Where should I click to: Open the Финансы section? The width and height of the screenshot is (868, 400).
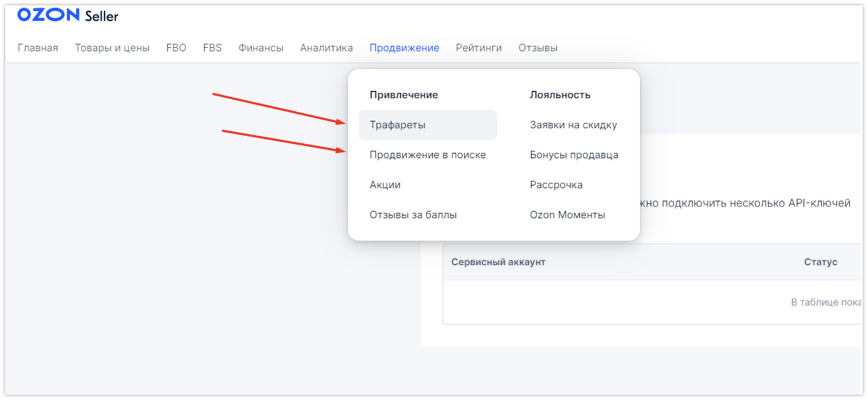coord(260,48)
